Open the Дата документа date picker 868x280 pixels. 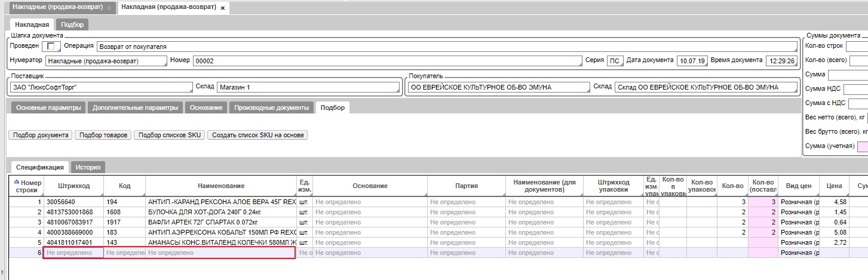pos(692,61)
